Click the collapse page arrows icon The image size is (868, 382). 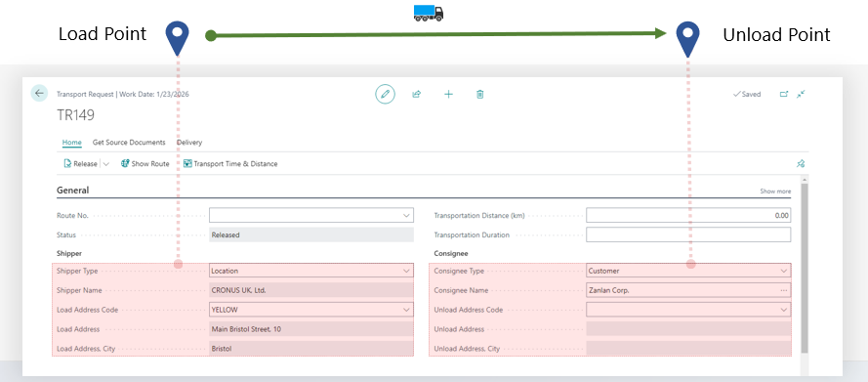point(801,94)
